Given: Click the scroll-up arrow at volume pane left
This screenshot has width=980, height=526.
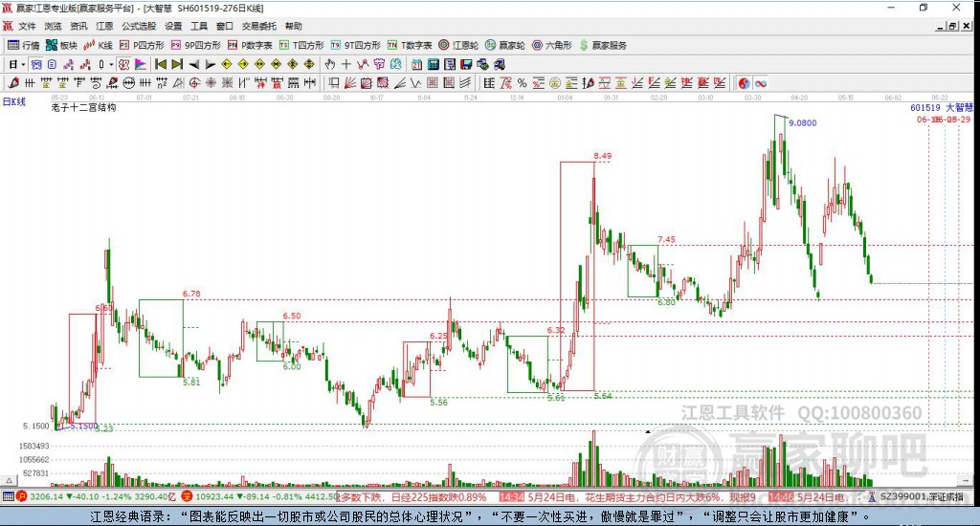Looking at the screenshot, I should (9, 480).
